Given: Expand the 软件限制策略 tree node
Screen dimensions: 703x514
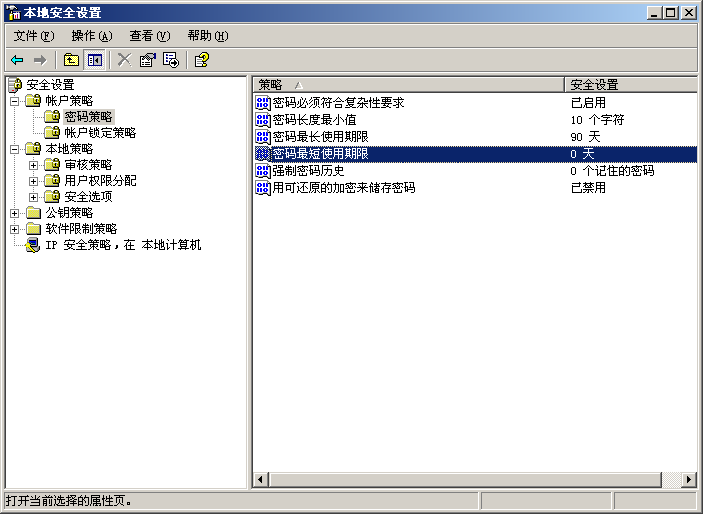Looking at the screenshot, I should [14, 229].
